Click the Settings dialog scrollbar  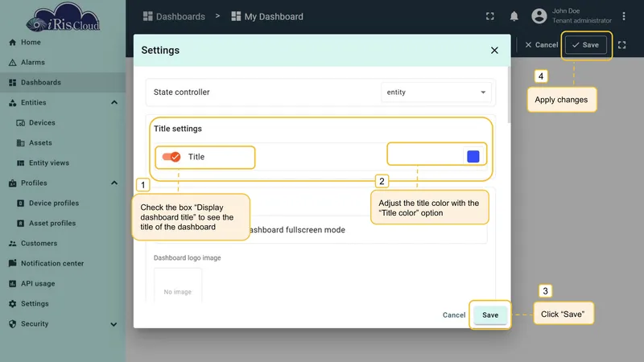point(510,95)
